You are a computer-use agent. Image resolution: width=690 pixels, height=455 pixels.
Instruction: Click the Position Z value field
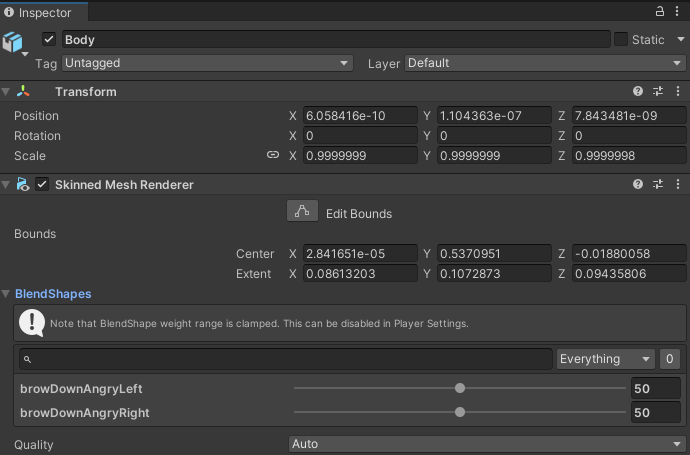(629, 115)
